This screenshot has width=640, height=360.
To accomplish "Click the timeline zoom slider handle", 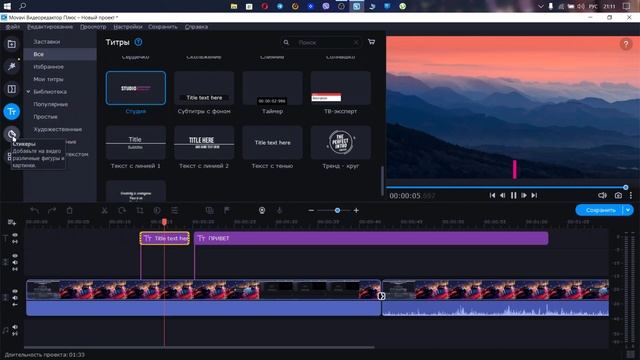I will 337,210.
